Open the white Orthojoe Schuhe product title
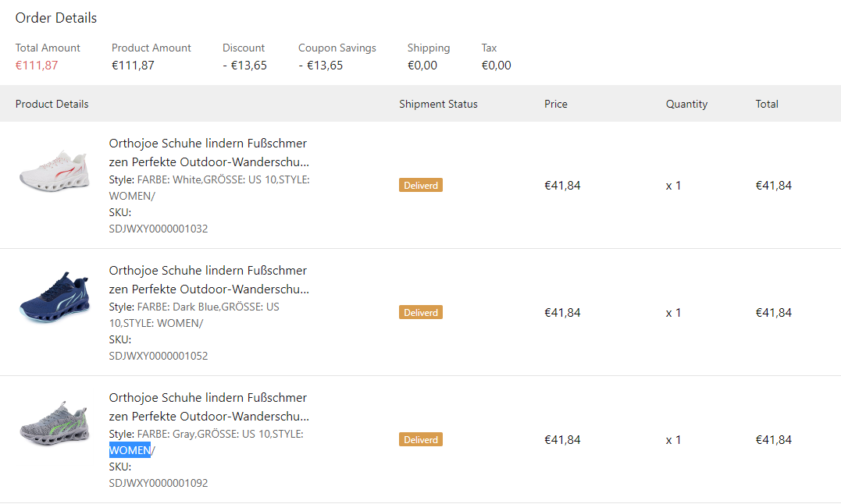The image size is (841, 504). [208, 153]
